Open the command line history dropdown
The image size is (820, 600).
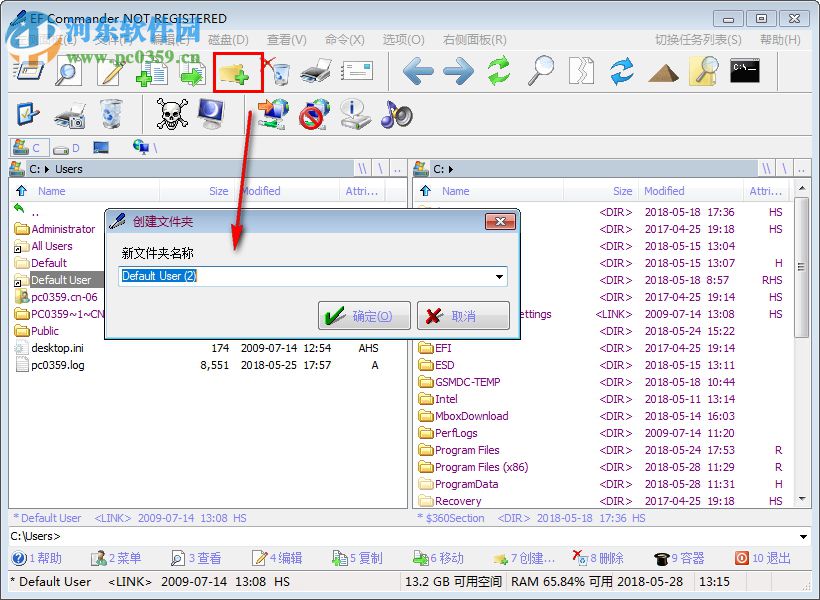point(803,536)
